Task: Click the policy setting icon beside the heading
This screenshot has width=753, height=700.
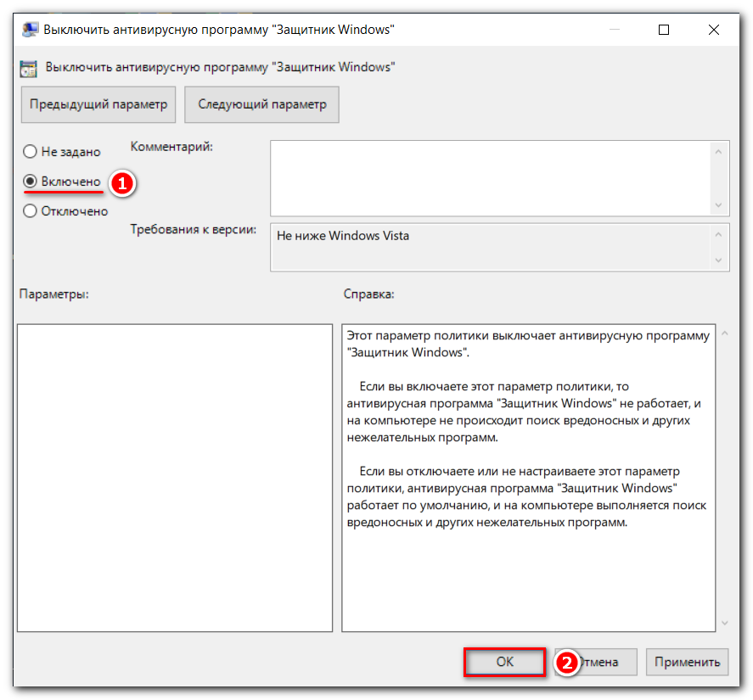Action: (x=28, y=69)
